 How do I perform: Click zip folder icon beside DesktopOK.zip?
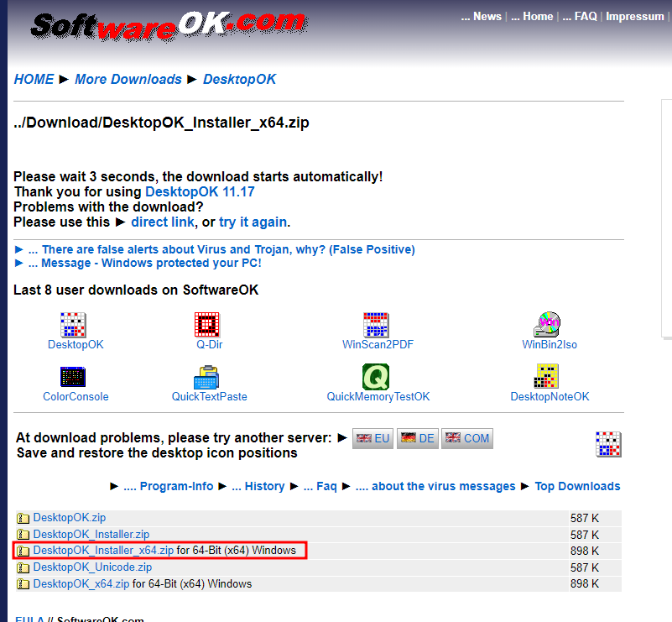coord(23,518)
